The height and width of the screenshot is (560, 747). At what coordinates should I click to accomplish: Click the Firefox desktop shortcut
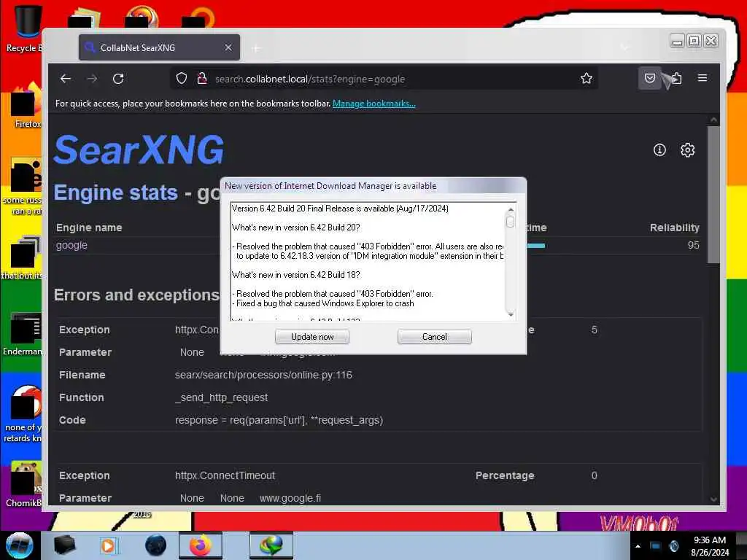[x=26, y=105]
